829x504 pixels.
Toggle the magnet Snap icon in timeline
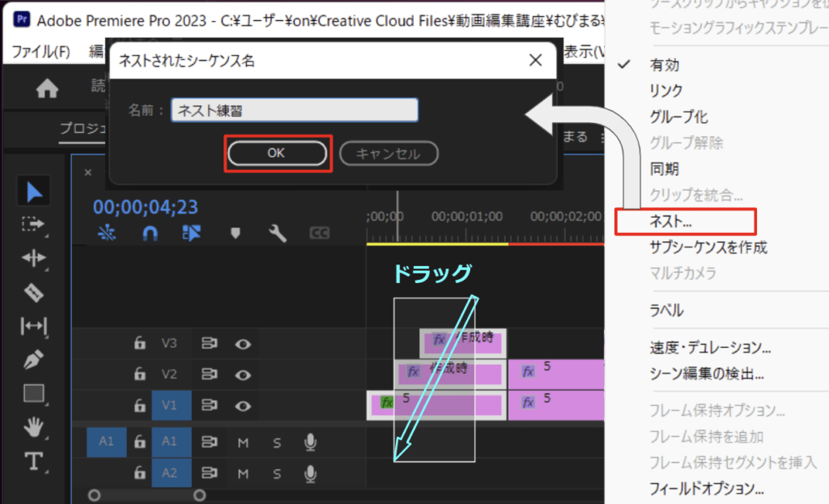150,234
